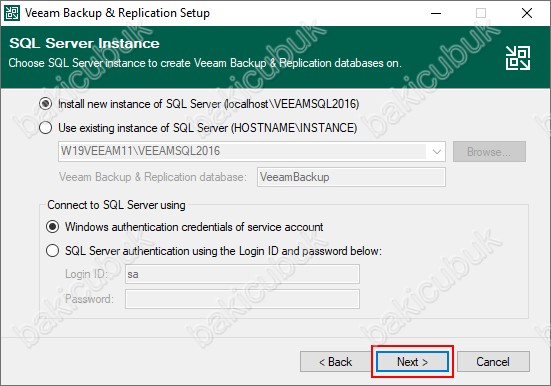Click the 'Connect to SQL Server using' group label
Screen dimensions: 551x386
pos(116,205)
